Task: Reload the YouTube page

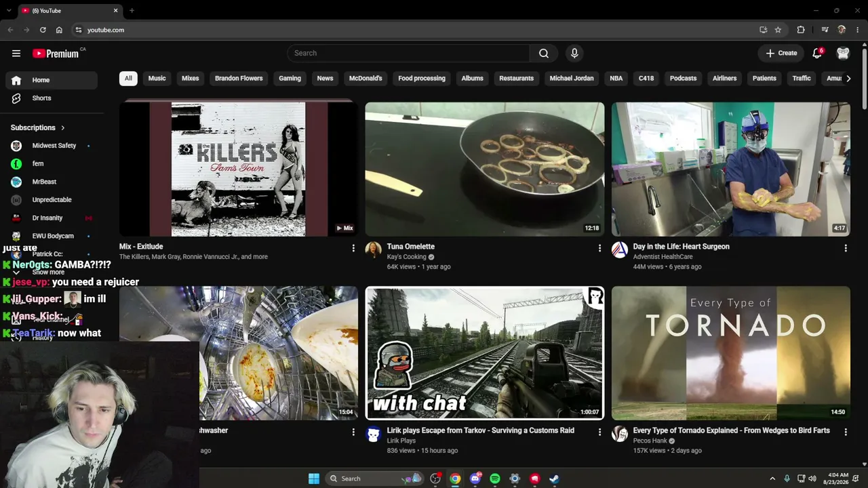Action: 43,30
